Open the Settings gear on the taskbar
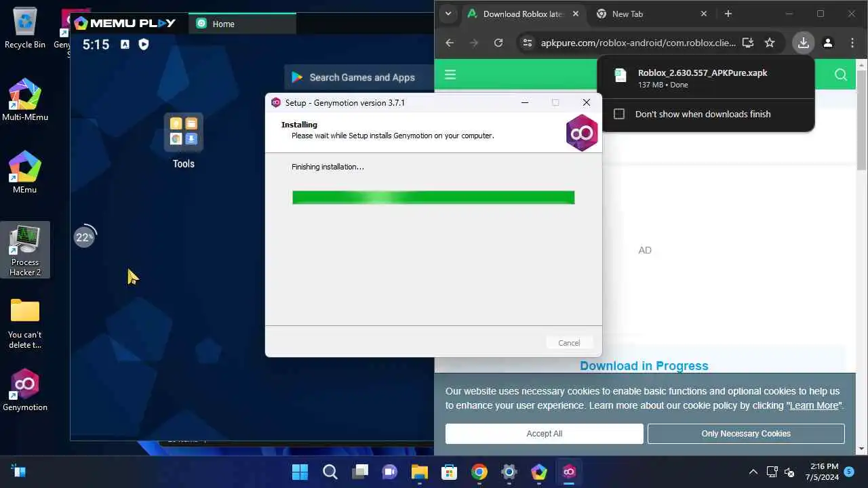 509,472
